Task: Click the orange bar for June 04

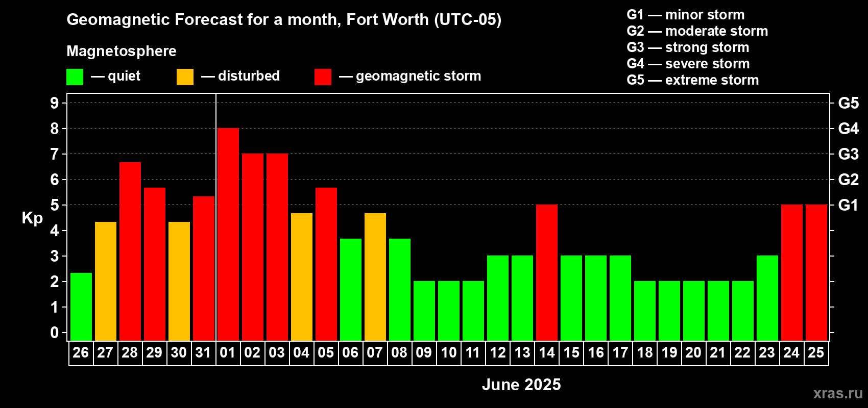Action: [x=302, y=277]
